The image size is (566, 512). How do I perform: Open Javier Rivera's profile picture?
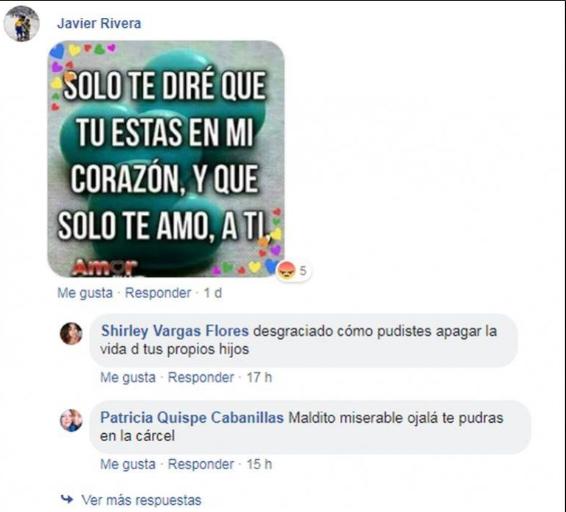point(21,24)
